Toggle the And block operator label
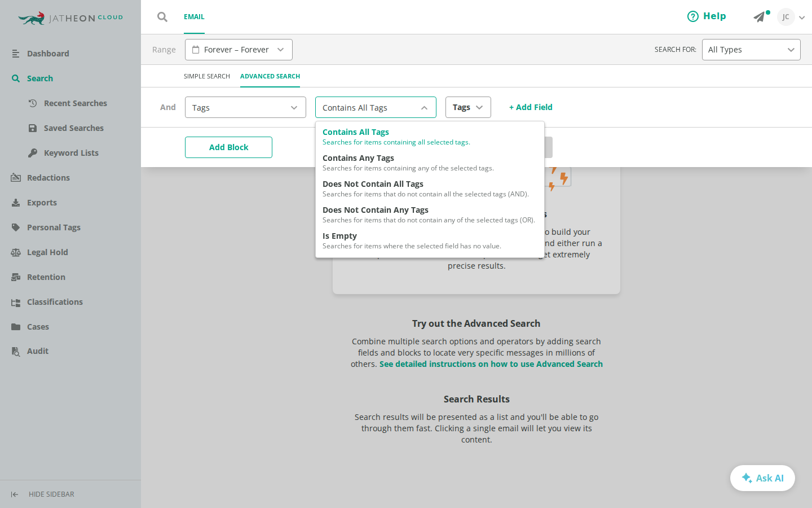This screenshot has width=812, height=508. click(x=168, y=107)
